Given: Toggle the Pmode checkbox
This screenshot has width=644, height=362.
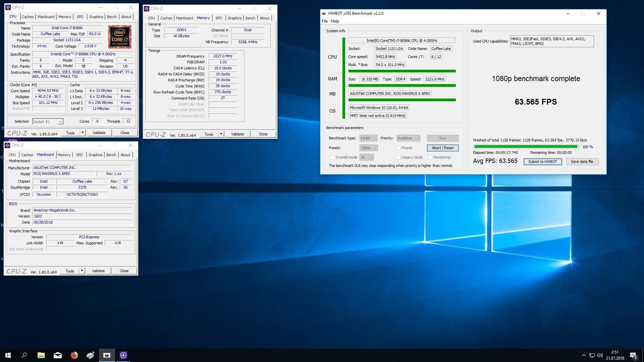Looking at the screenshot, I should 398,148.
